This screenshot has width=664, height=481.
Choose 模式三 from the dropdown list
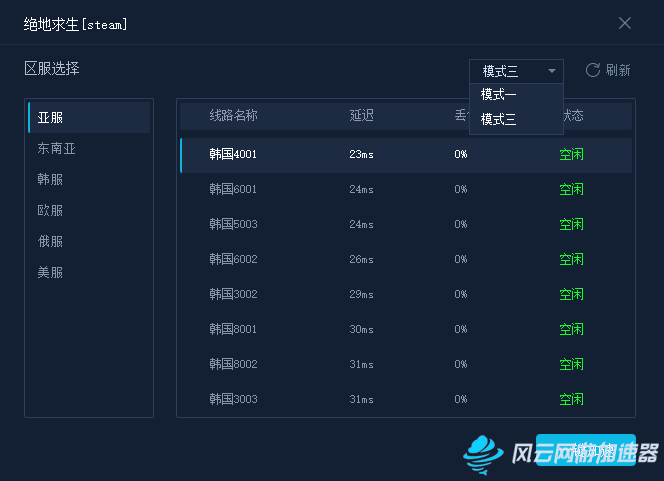[x=516, y=119]
